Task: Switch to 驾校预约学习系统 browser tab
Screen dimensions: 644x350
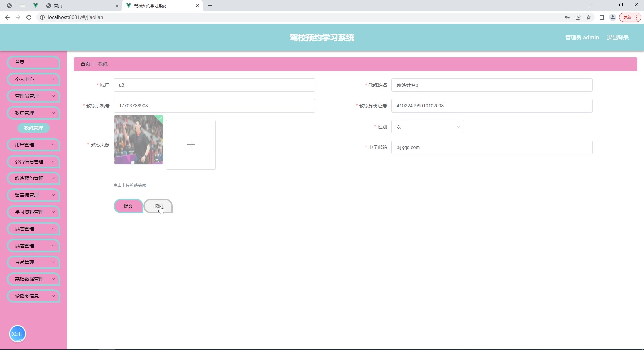Action: (x=162, y=6)
